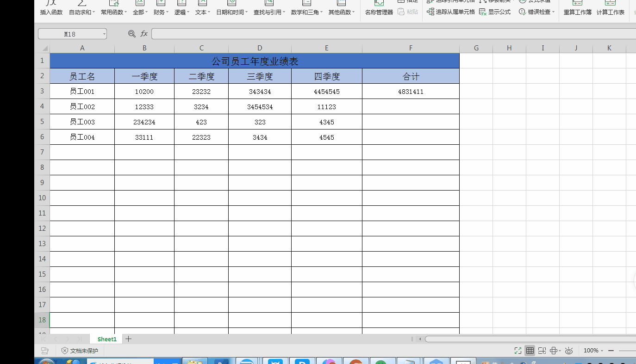This screenshot has width=636, height=364.
Task: Click the 合计 header cell
Action: click(x=411, y=76)
